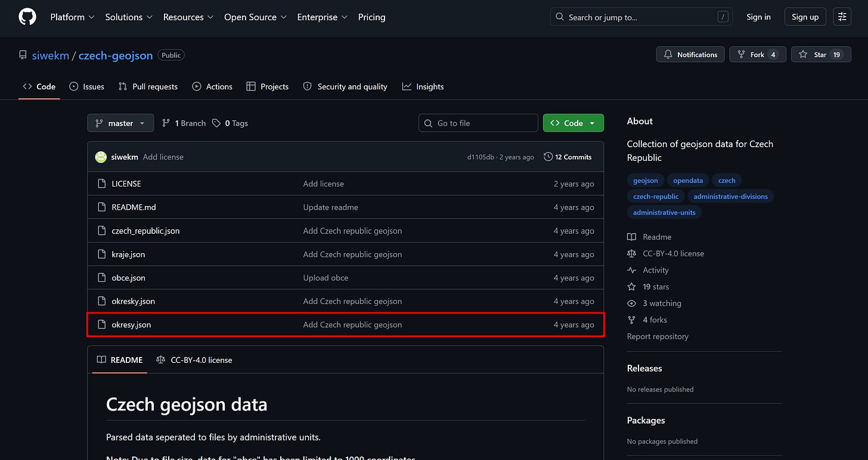This screenshot has height=460, width=868.
Task: Open the master branch selector
Action: (120, 123)
